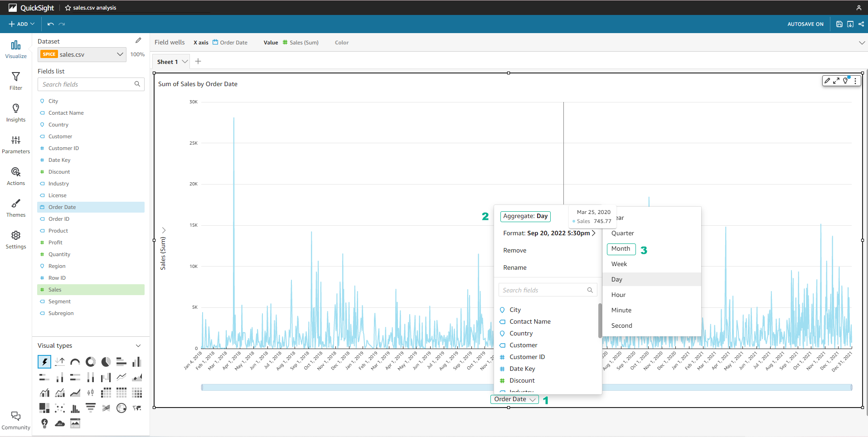Select the donut chart visual type

pyautogui.click(x=91, y=362)
